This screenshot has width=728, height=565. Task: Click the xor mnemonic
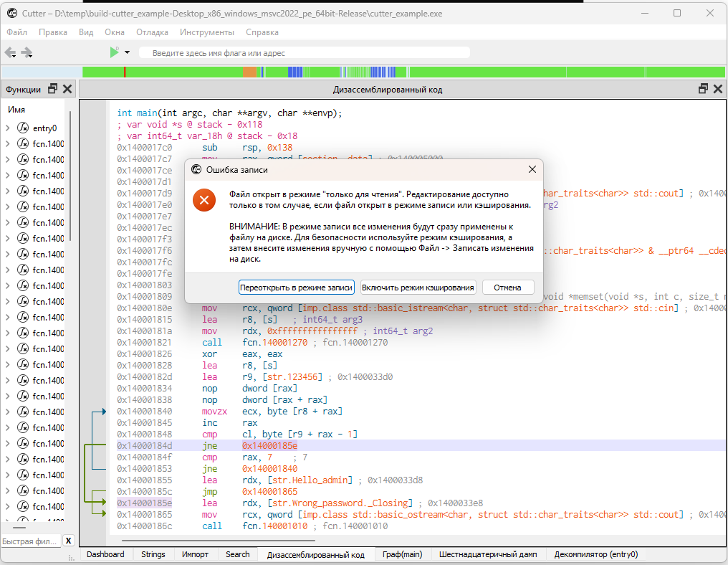point(209,354)
